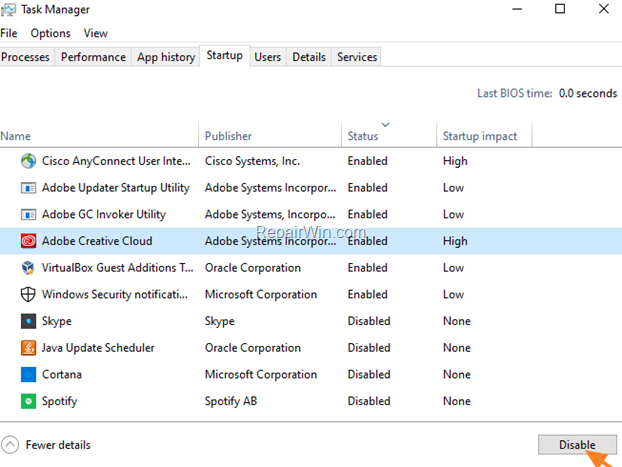Image resolution: width=622 pixels, height=467 pixels.
Task: Select the Startup tab
Action: [x=225, y=56]
